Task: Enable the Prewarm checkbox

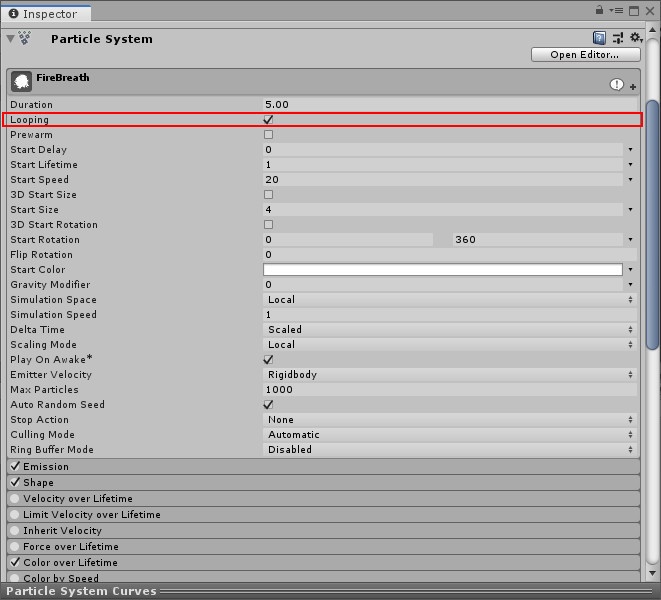Action: tap(268, 135)
